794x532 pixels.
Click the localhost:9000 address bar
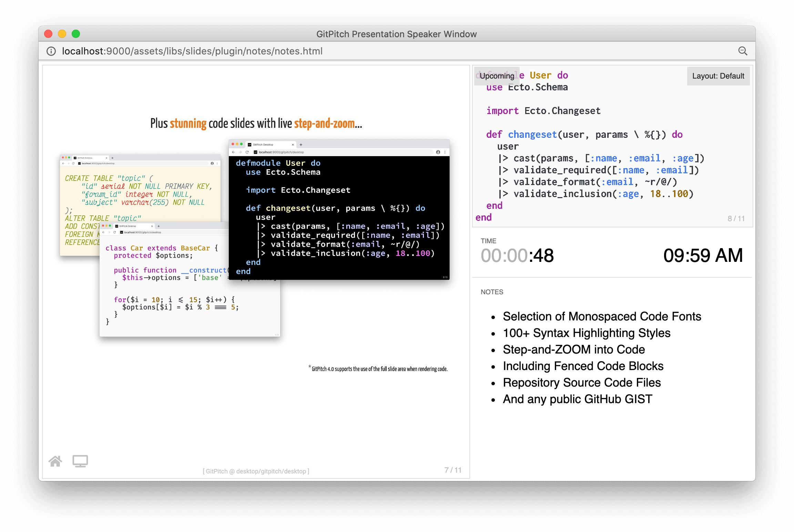397,51
